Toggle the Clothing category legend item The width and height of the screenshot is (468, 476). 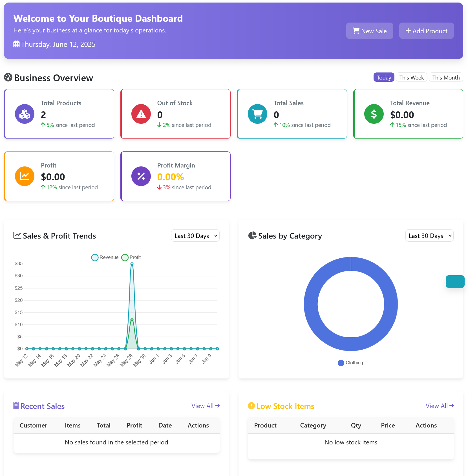[350, 363]
